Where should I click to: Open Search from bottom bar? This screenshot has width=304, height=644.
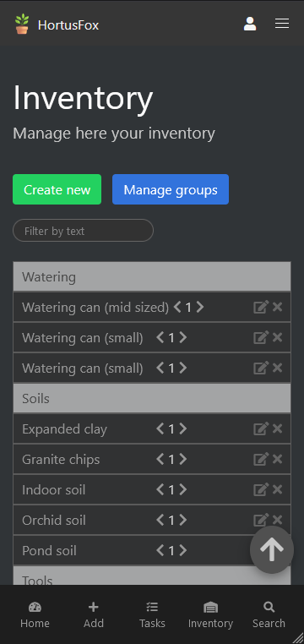click(x=269, y=614)
